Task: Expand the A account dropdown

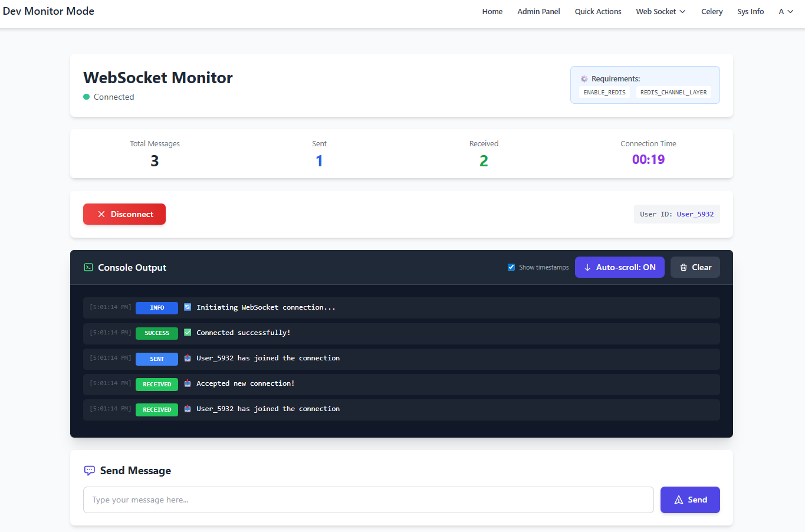Action: [786, 11]
